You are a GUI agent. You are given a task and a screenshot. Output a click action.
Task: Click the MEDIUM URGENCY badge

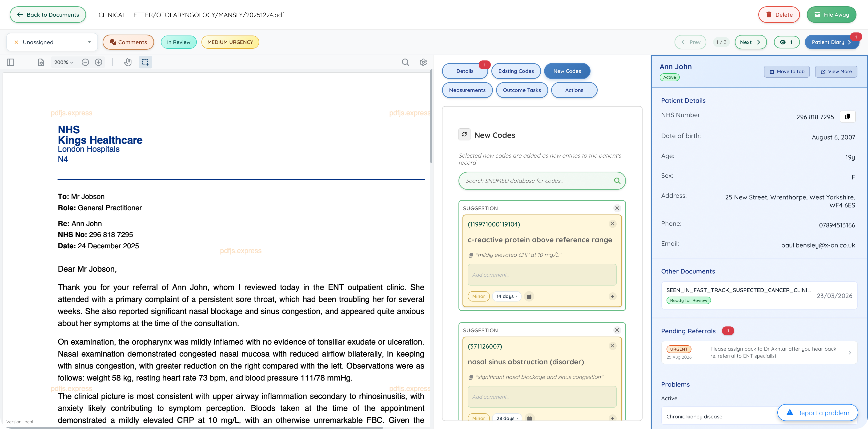230,42
